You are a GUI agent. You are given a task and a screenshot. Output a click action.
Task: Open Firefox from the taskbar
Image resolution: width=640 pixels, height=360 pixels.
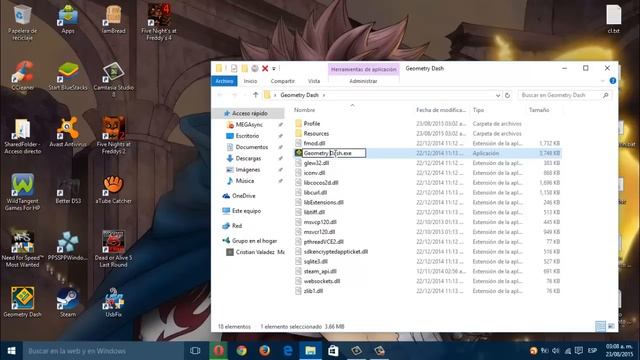(264, 351)
